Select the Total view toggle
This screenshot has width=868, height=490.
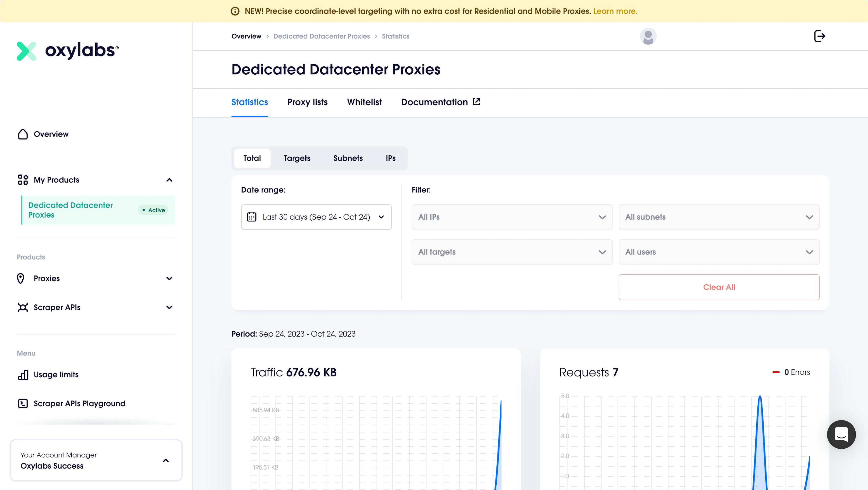pyautogui.click(x=252, y=158)
